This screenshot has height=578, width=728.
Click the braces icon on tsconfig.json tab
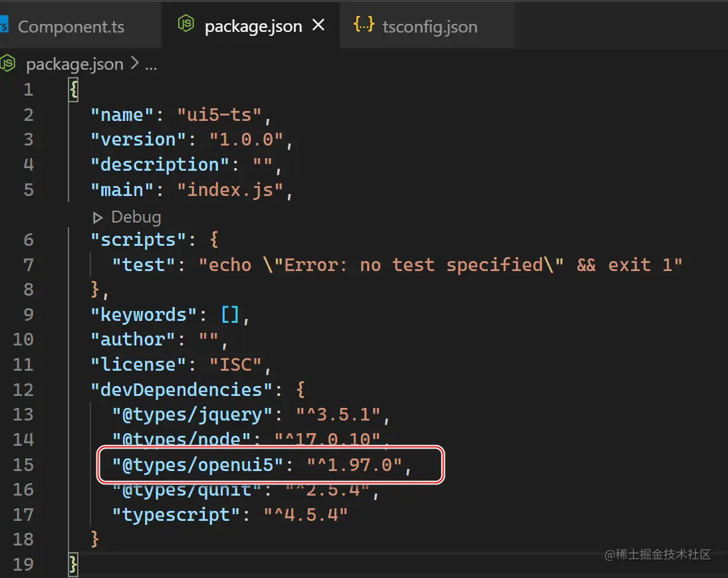coord(364,24)
